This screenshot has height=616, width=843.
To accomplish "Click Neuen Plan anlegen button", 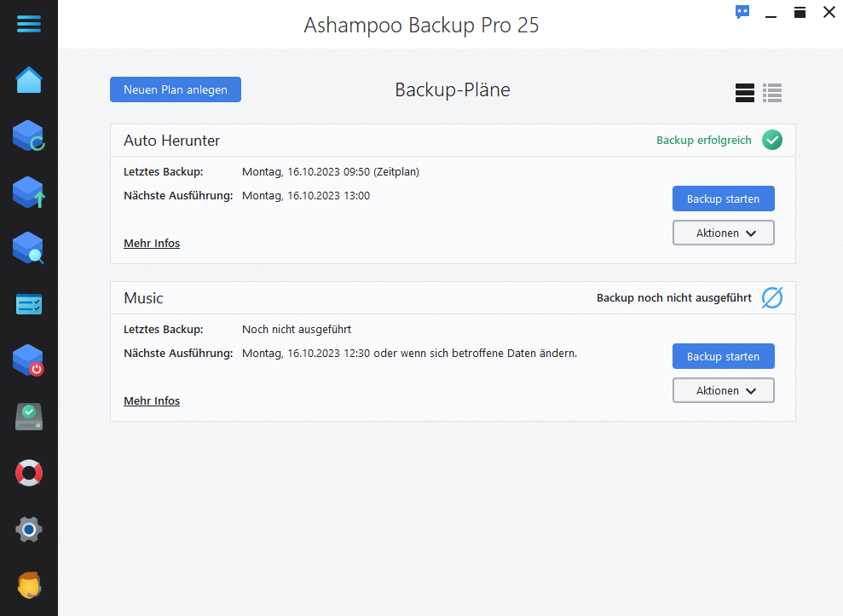I will 176,89.
